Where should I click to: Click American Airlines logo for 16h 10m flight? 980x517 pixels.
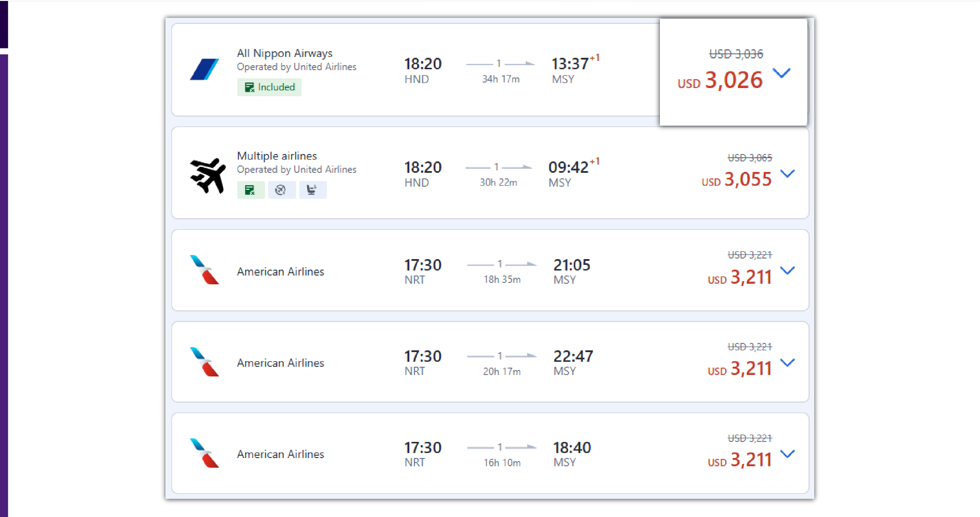(x=204, y=453)
